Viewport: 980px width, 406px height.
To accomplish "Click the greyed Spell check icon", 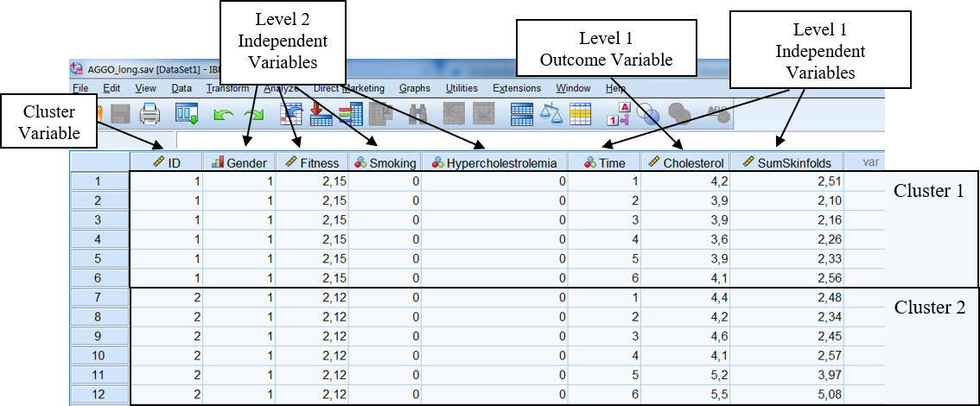I will [x=717, y=114].
